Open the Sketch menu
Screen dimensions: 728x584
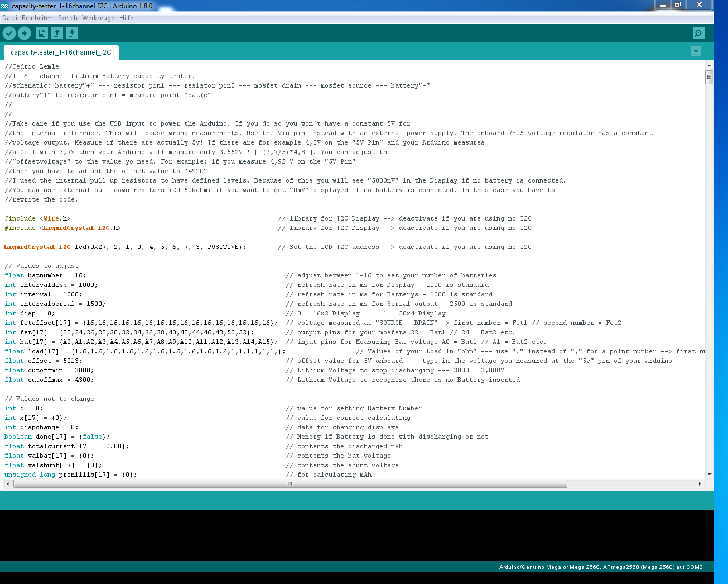coord(68,18)
